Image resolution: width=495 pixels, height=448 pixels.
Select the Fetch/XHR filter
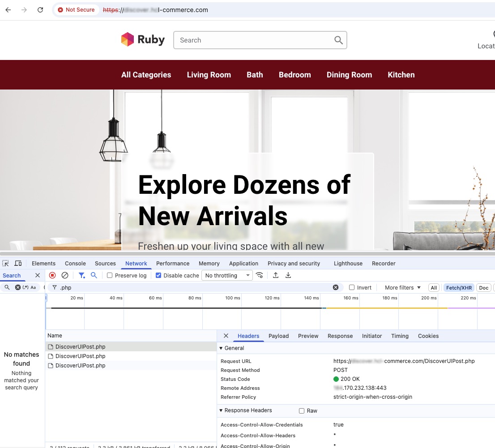point(459,288)
